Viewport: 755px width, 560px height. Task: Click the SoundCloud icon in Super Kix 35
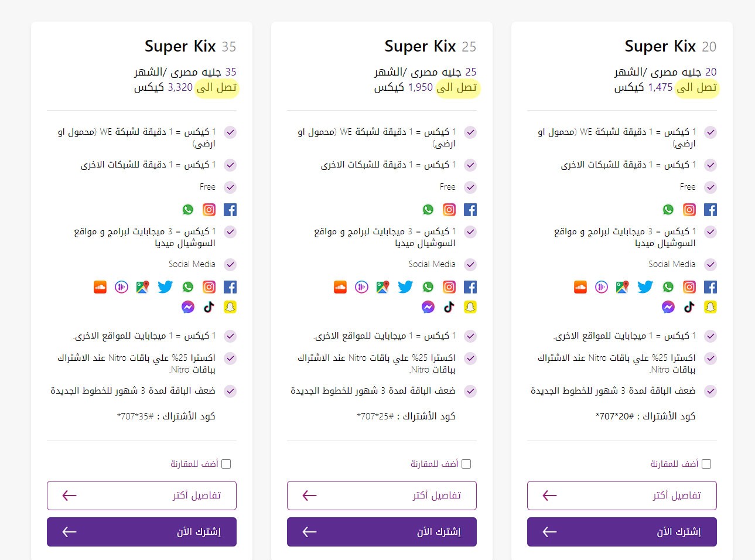click(x=100, y=287)
